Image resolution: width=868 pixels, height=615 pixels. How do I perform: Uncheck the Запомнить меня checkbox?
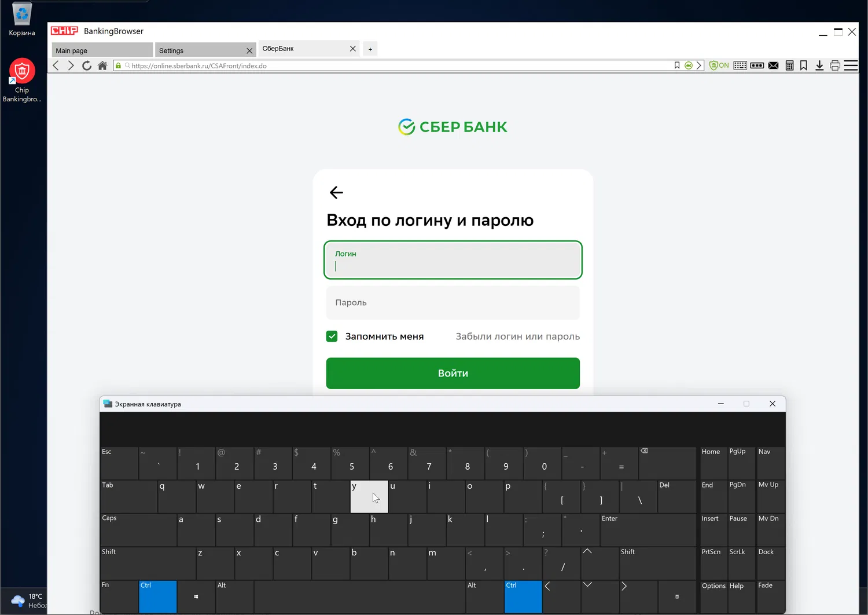pos(332,336)
